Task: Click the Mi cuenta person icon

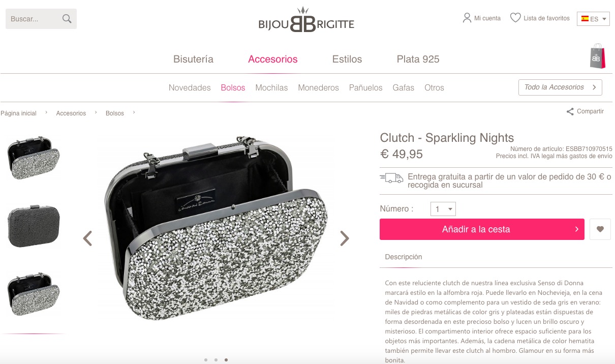Action: click(x=467, y=18)
